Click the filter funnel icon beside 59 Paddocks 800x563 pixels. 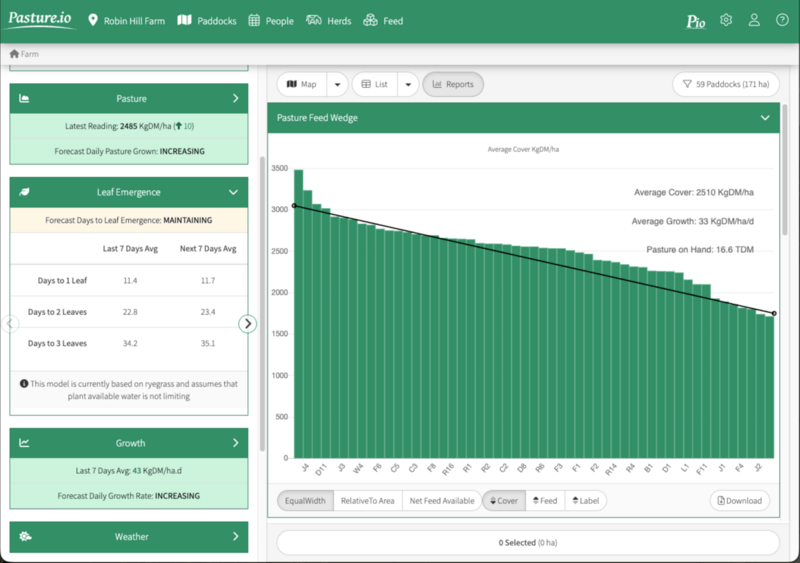(x=687, y=84)
